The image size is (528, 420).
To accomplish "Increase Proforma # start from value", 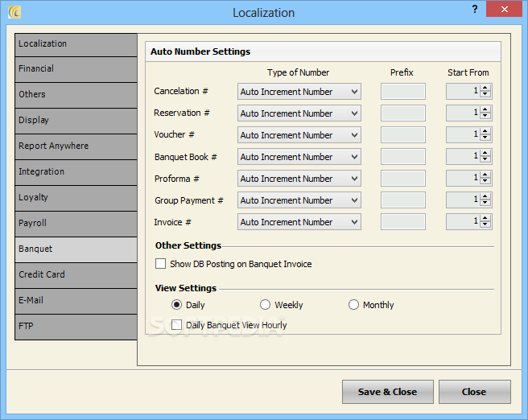I will 485,175.
